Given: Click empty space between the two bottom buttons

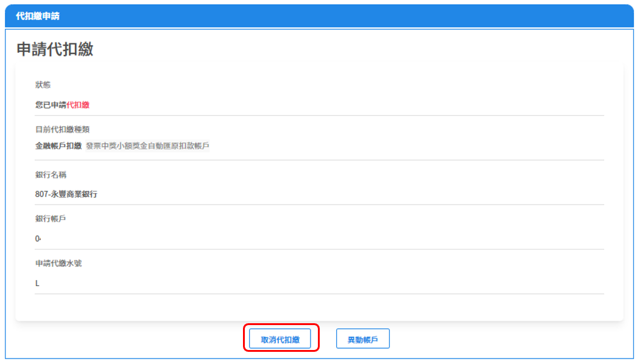Looking at the screenshot, I should [x=328, y=339].
